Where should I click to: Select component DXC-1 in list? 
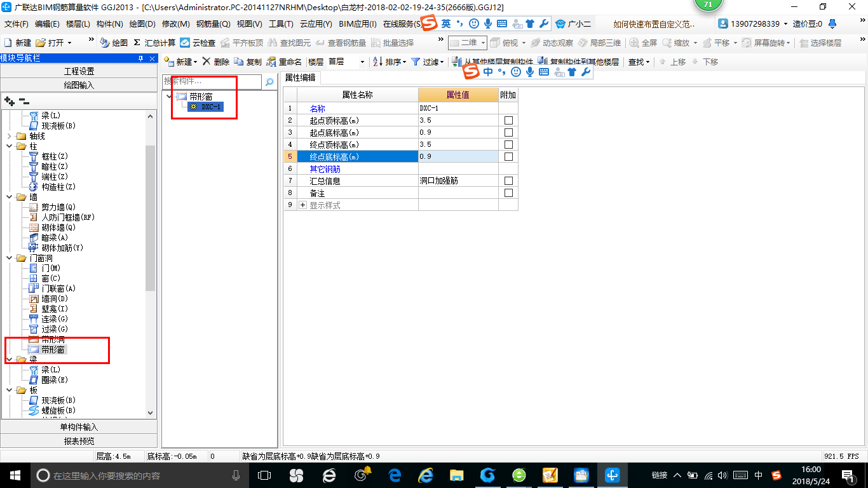[206, 107]
